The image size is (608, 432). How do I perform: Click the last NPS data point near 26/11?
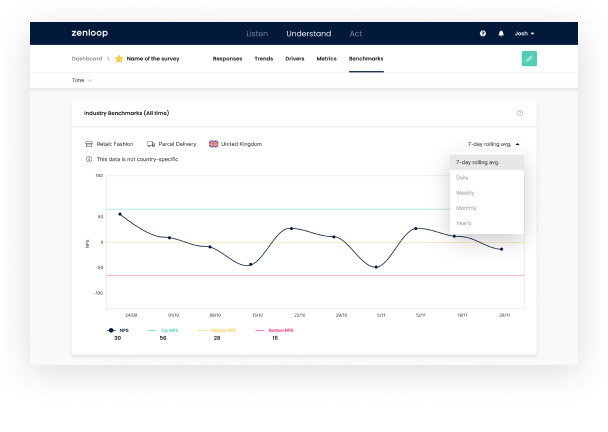(501, 249)
